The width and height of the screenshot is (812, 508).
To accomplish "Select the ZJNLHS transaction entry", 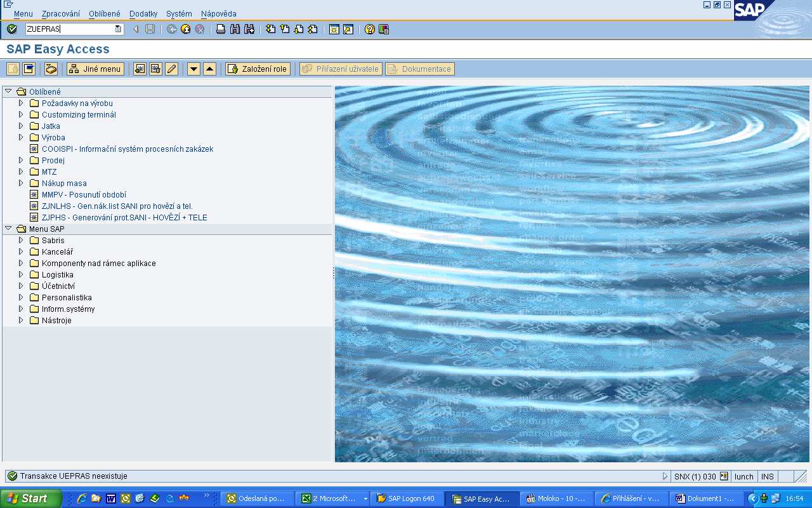I will pyautogui.click(x=117, y=206).
